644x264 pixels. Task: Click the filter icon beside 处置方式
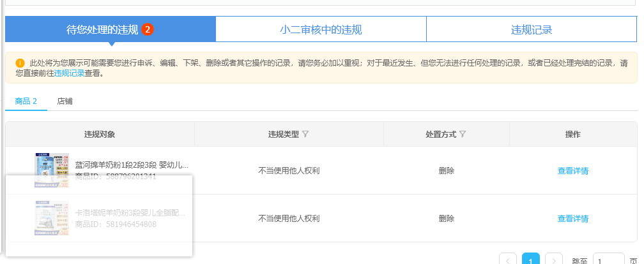pyautogui.click(x=463, y=134)
